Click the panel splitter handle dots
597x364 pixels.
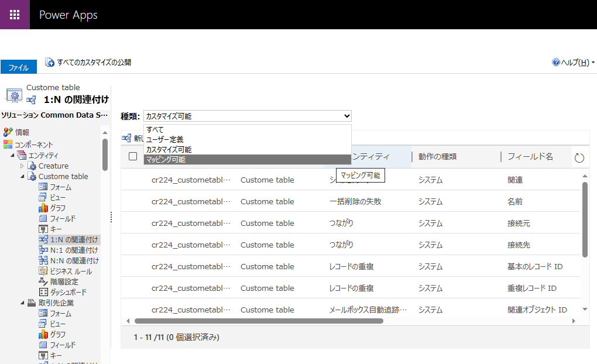(x=111, y=217)
